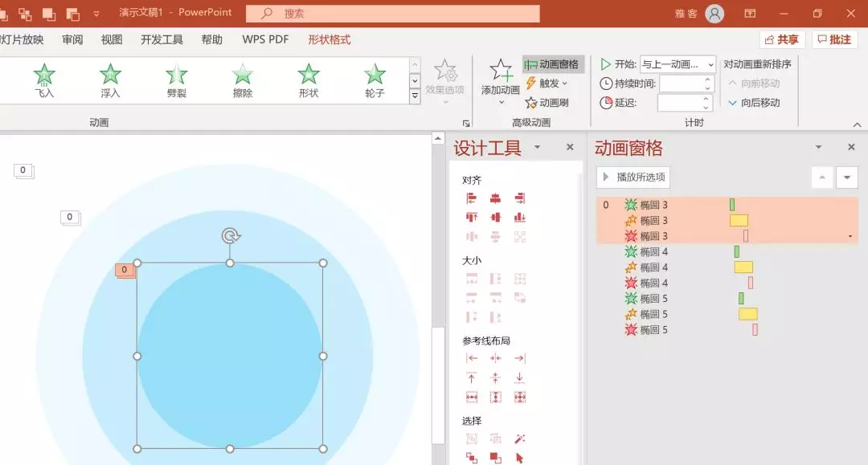The width and height of the screenshot is (868, 465).
Task: Click the align bottom icon in 对齐
Action: pyautogui.click(x=520, y=218)
